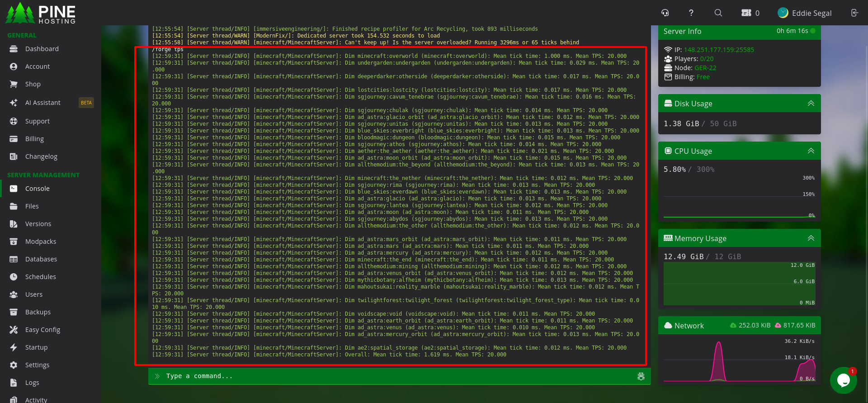
Task: Focus the Type a command input field
Action: (399, 376)
